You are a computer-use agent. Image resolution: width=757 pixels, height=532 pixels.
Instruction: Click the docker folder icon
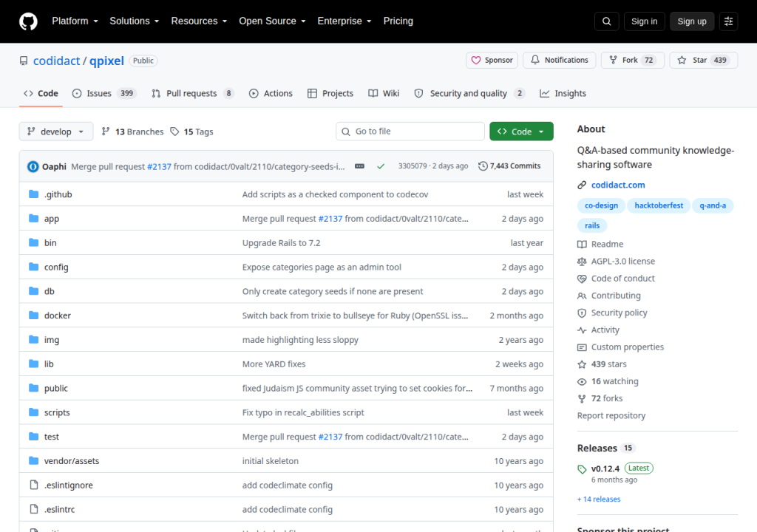(33, 316)
